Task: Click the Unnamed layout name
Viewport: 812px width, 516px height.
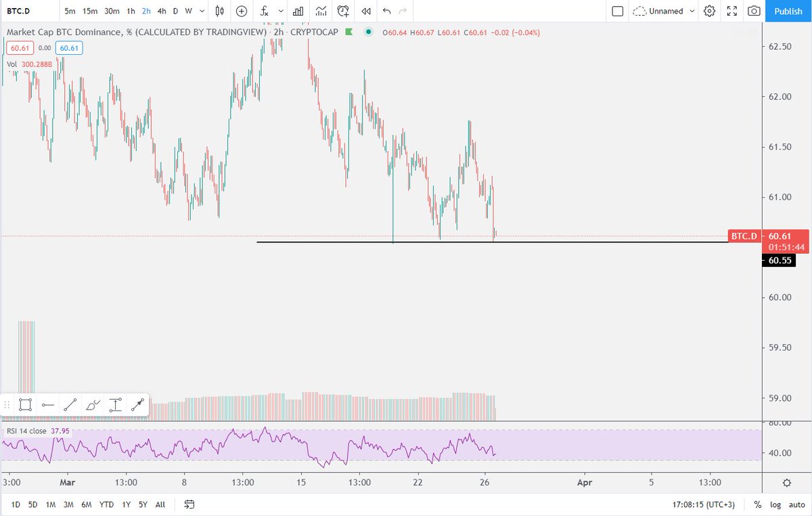Action: click(667, 11)
